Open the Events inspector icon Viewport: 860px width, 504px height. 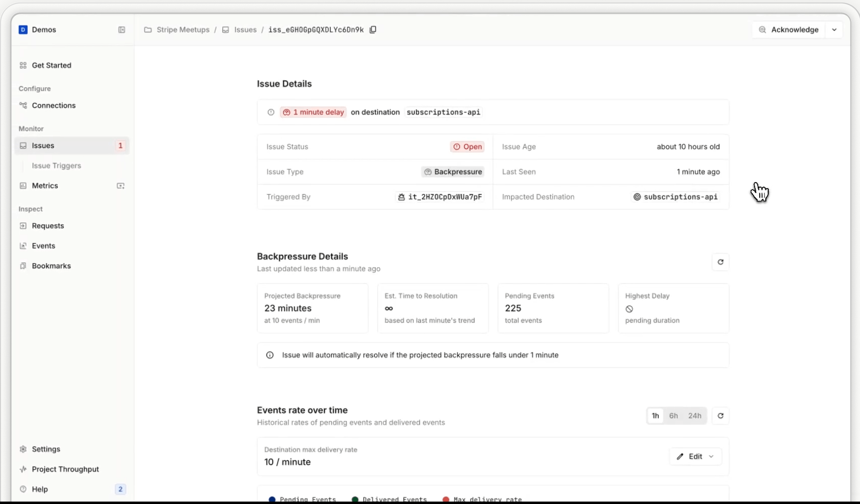coord(23,246)
